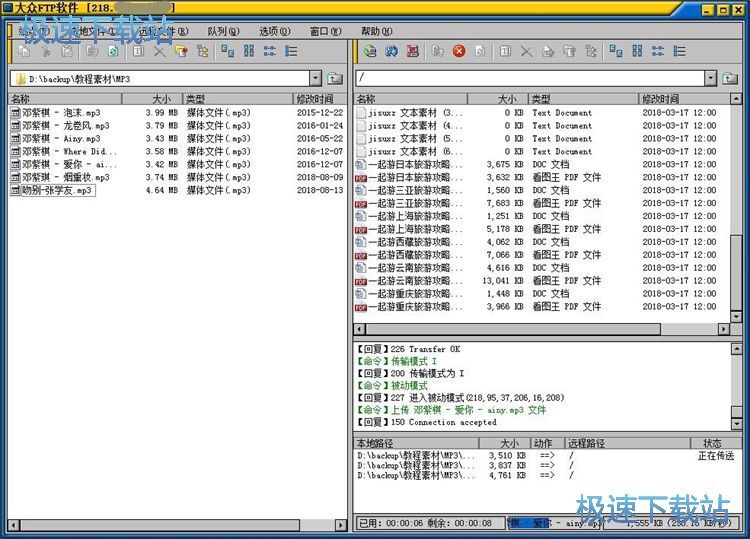Image resolution: width=750 pixels, height=539 pixels.
Task: Sort remote files by 类型 column
Action: click(x=583, y=99)
